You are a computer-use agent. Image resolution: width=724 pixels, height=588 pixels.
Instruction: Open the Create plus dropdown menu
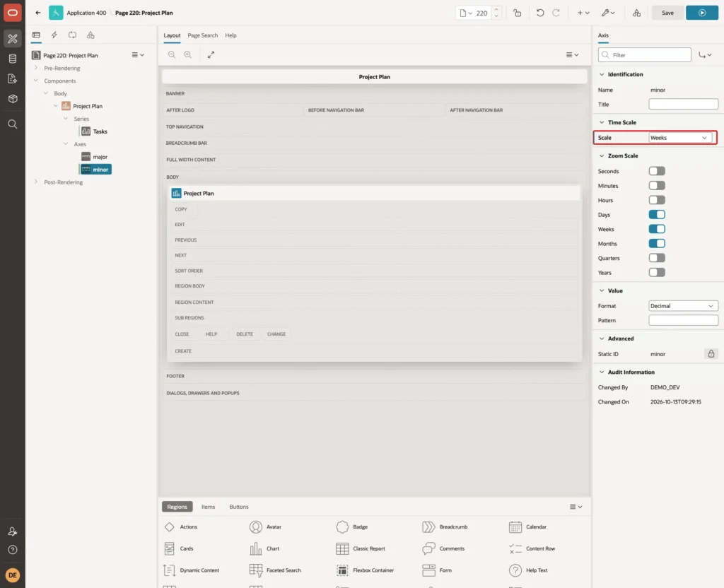point(583,13)
